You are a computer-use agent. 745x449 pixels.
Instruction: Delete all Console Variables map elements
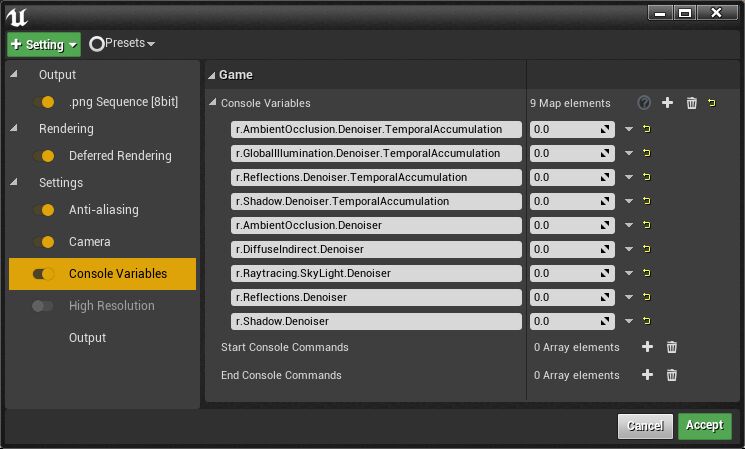click(x=691, y=103)
